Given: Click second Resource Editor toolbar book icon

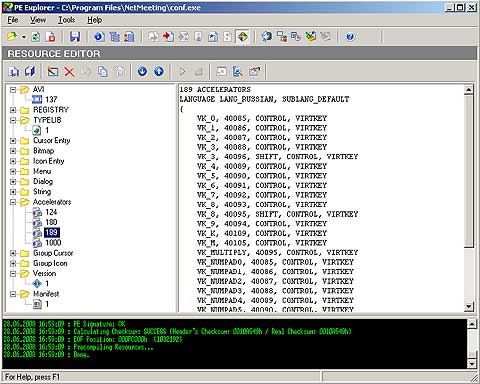Looking at the screenshot, I should point(30,71).
